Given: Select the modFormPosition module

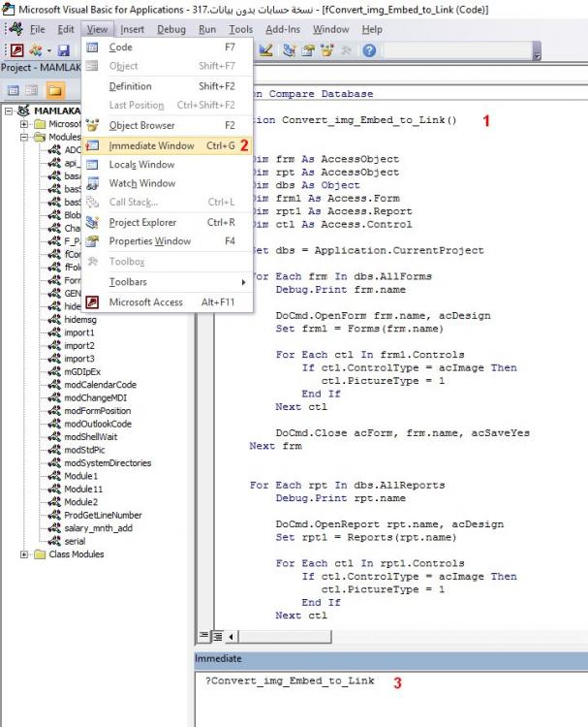Looking at the screenshot, I should pyautogui.click(x=97, y=411).
